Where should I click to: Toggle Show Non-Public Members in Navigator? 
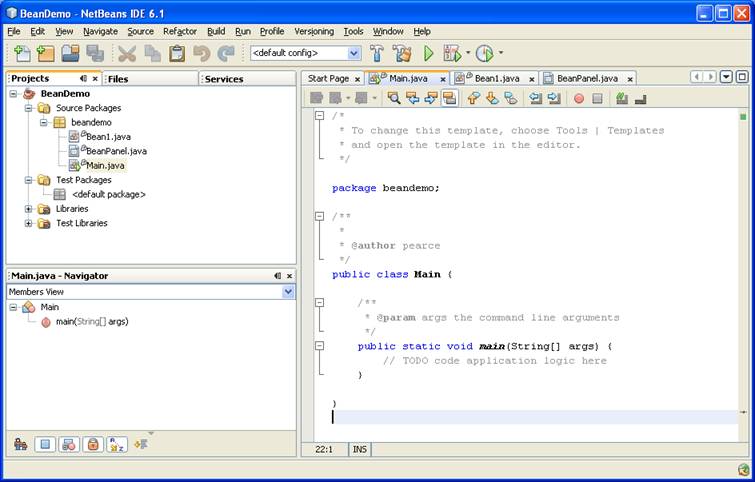pyautogui.click(x=93, y=444)
